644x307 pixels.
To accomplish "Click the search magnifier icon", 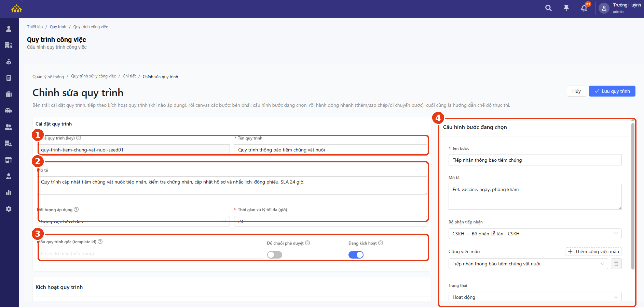I will point(548,8).
